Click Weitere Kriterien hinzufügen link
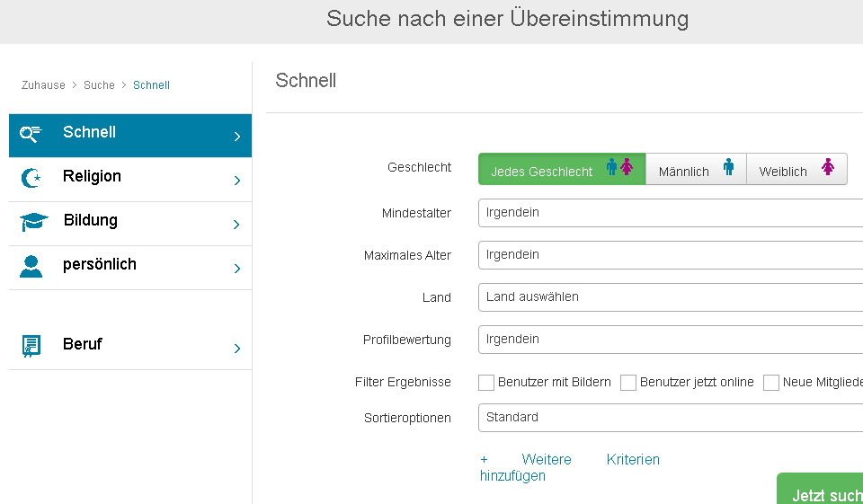The width and height of the screenshot is (863, 504). 569,467
